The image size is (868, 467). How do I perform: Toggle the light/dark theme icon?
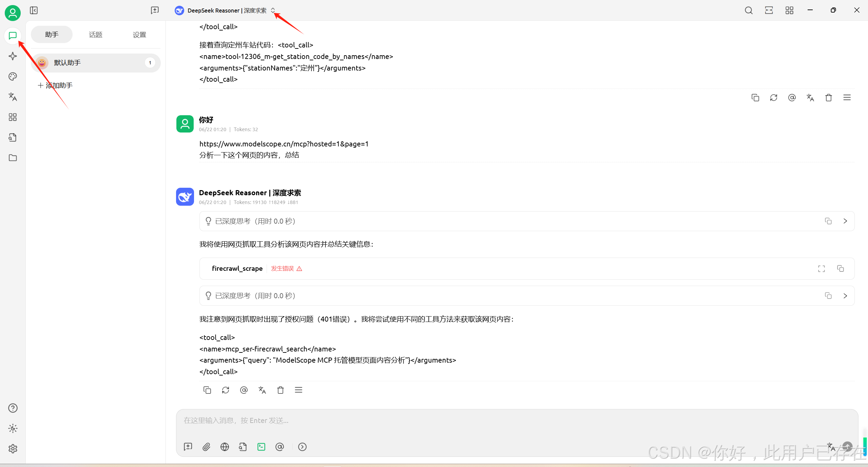(13, 428)
